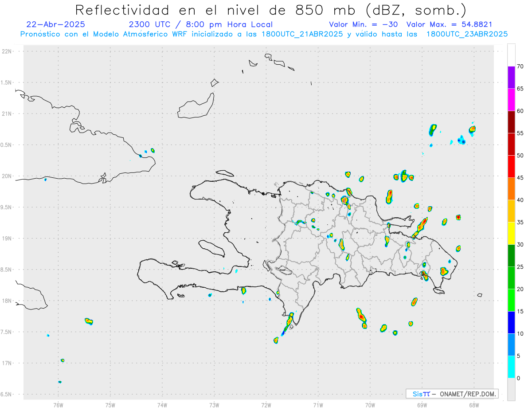Select the yellow 30–35 dBZ colorbar segment
The image size is (532, 411).
[511, 233]
